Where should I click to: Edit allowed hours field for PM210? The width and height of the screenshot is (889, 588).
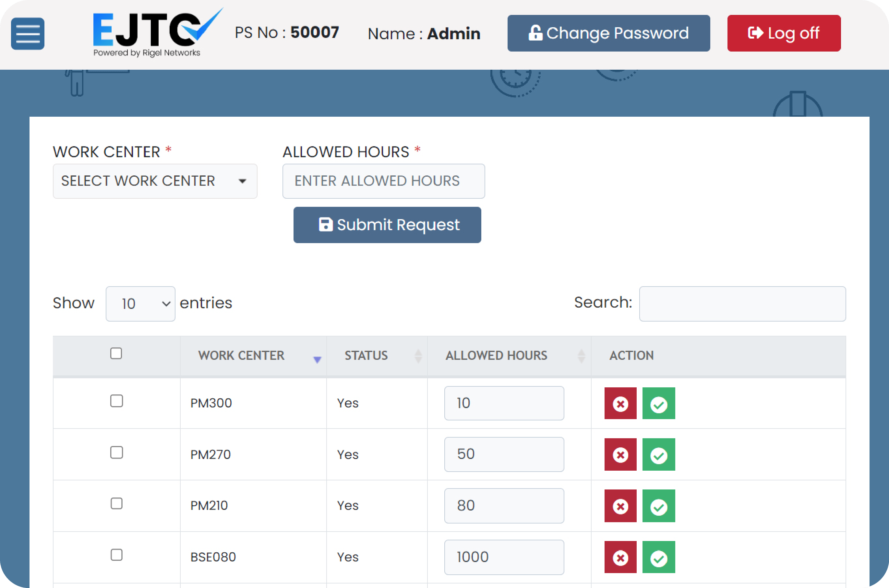[x=504, y=506]
